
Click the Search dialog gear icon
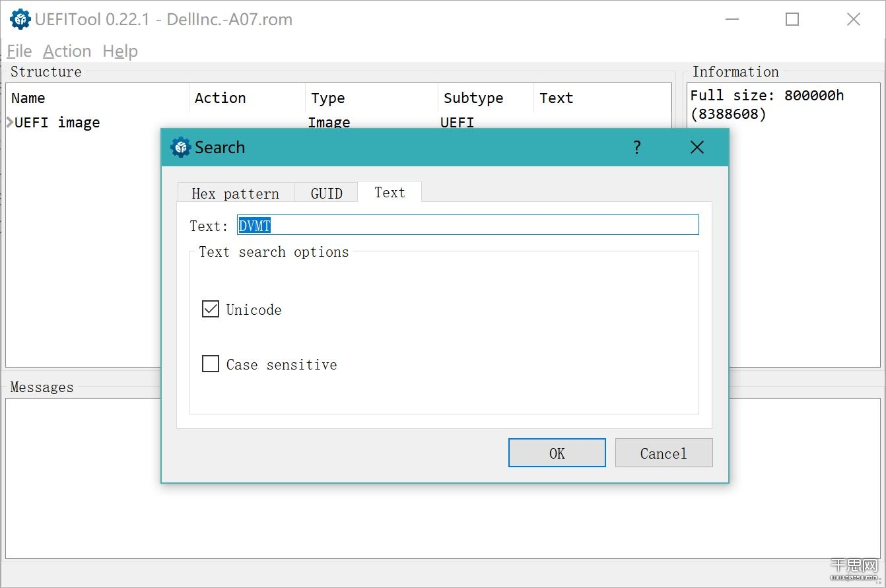pyautogui.click(x=180, y=147)
